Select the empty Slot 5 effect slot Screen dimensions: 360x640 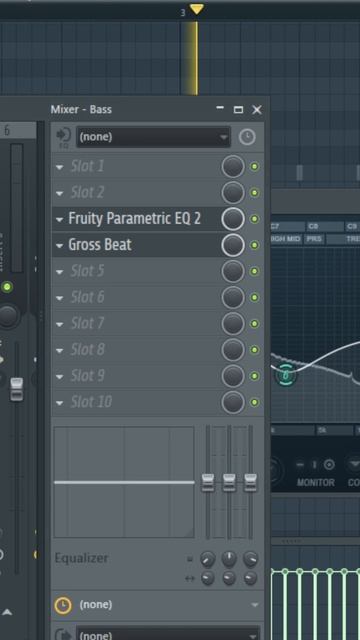(137, 271)
